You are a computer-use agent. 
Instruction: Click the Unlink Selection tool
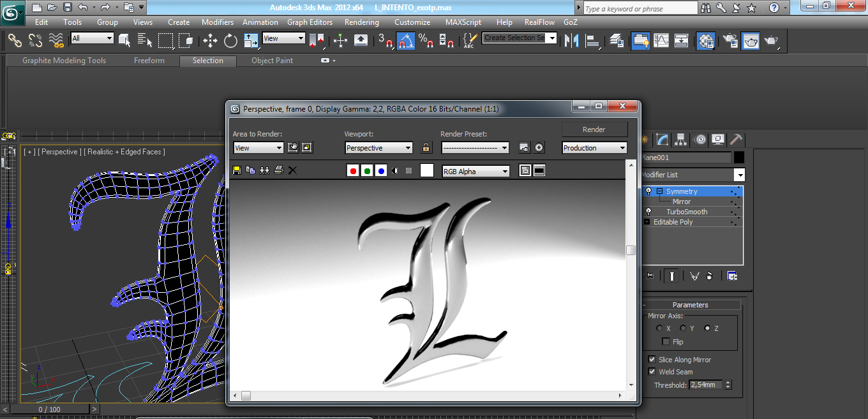[x=35, y=40]
